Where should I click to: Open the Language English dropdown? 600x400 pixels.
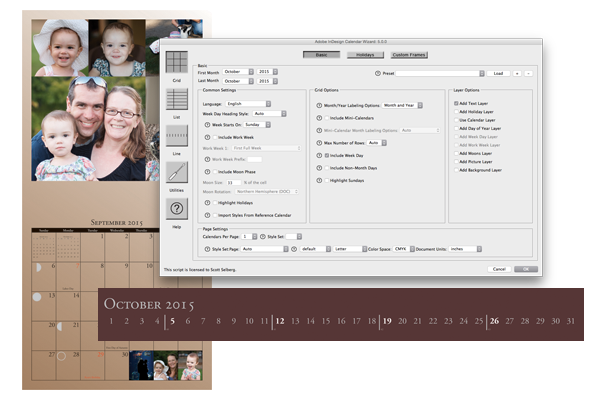(x=248, y=104)
